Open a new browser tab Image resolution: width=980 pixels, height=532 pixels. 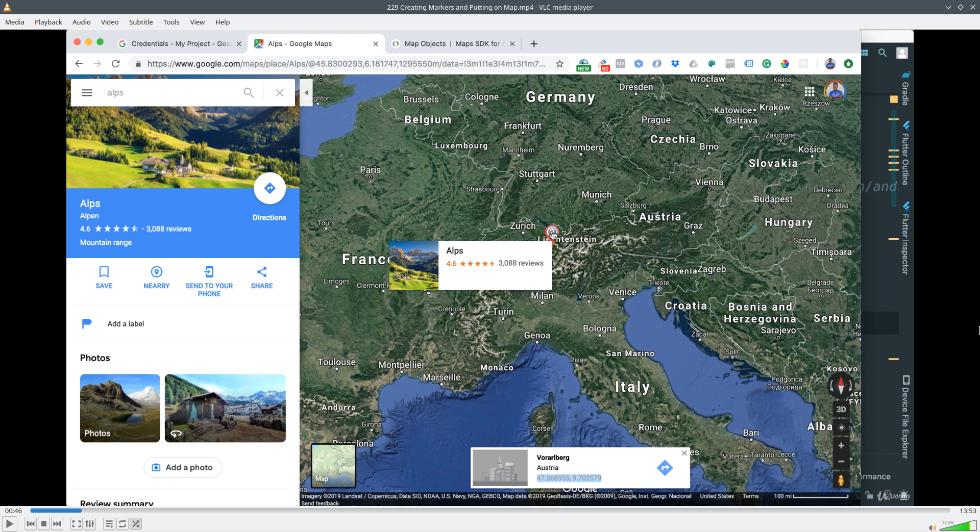click(534, 44)
